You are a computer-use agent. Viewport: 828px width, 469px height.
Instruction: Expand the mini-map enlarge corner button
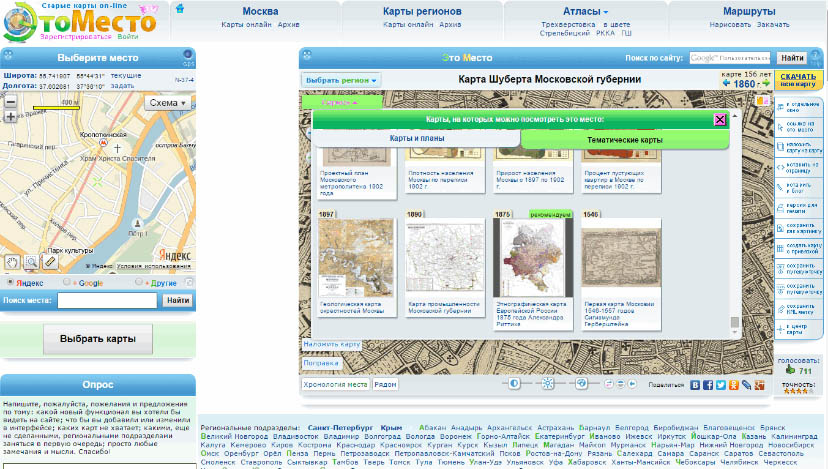(x=190, y=283)
